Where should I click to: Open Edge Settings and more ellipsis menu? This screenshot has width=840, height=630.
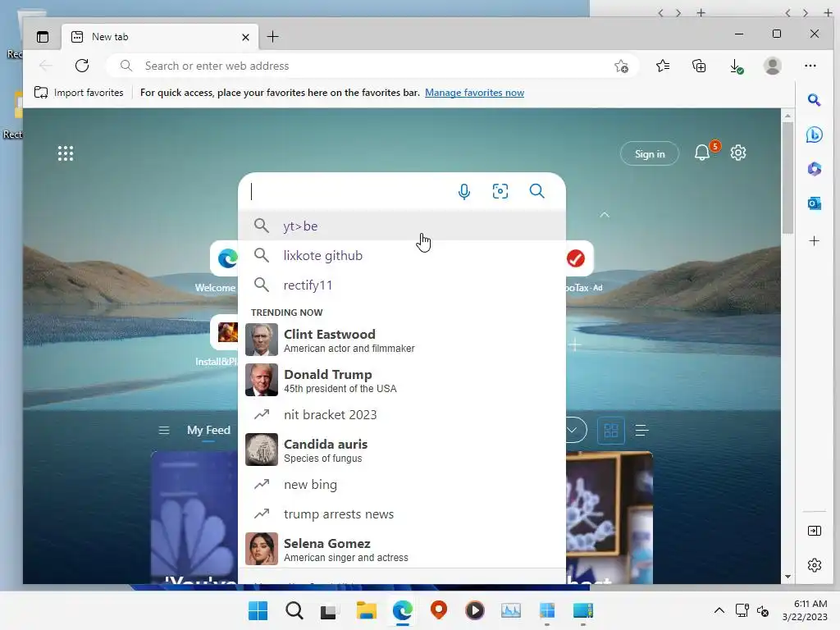[x=810, y=66]
